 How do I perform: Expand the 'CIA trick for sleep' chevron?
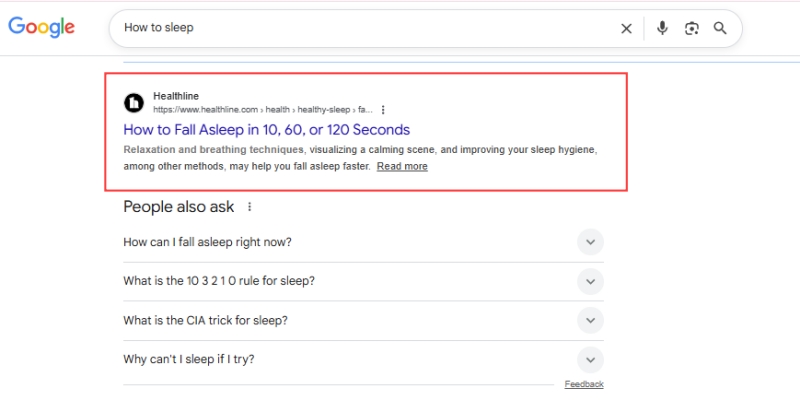coord(590,320)
